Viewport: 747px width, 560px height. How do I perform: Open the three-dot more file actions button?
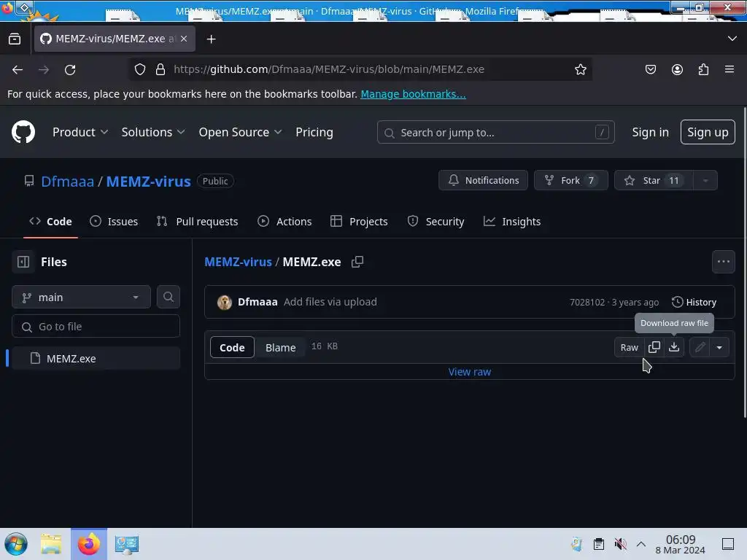coord(723,262)
